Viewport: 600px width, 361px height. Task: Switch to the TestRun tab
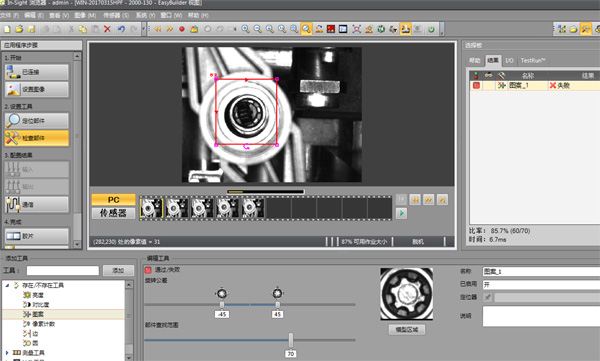point(533,60)
